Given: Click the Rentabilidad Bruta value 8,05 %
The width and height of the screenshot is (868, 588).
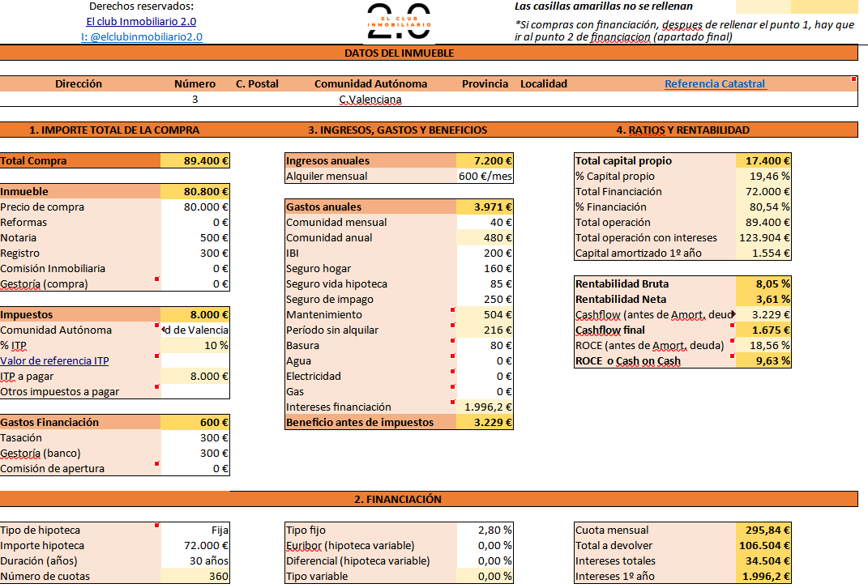Looking at the screenshot, I should (763, 283).
